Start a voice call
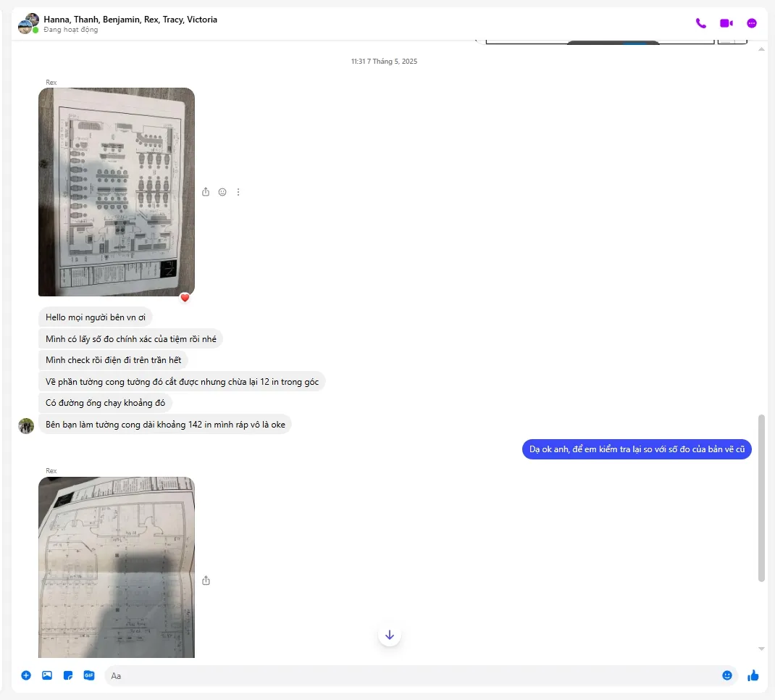 [x=700, y=23]
